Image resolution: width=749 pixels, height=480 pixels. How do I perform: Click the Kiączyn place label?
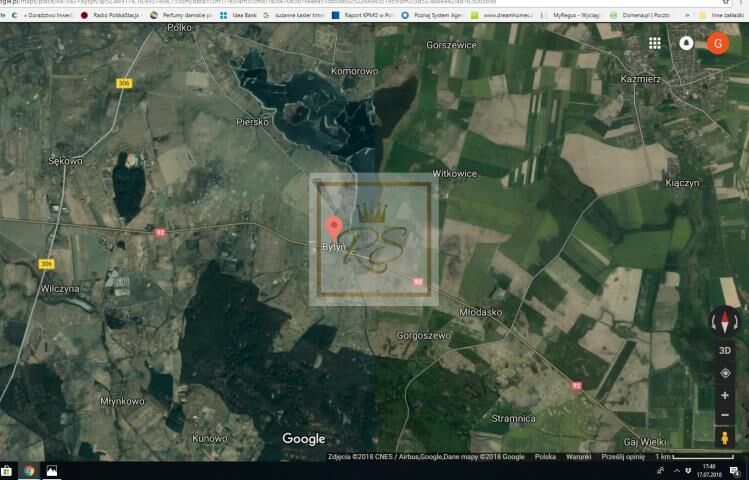point(682,183)
